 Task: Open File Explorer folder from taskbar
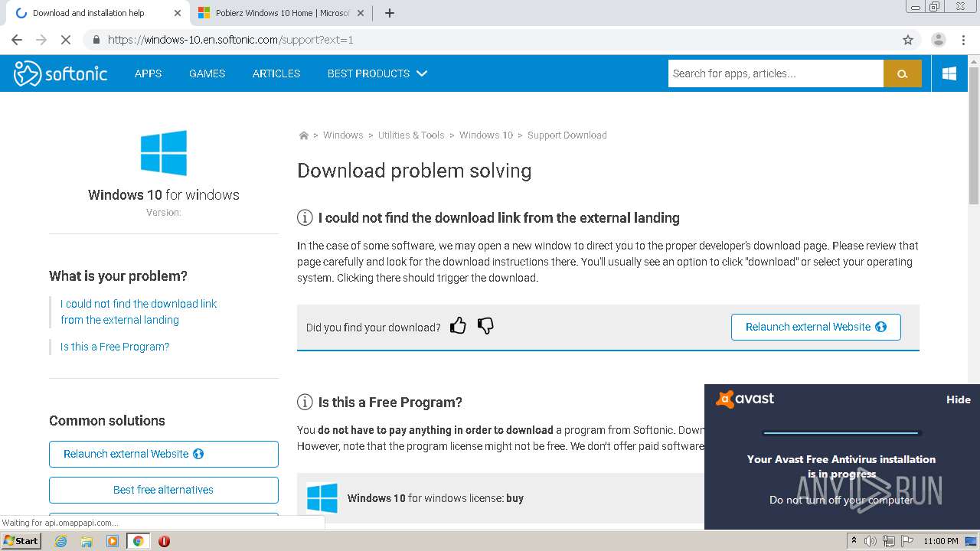pos(87,541)
